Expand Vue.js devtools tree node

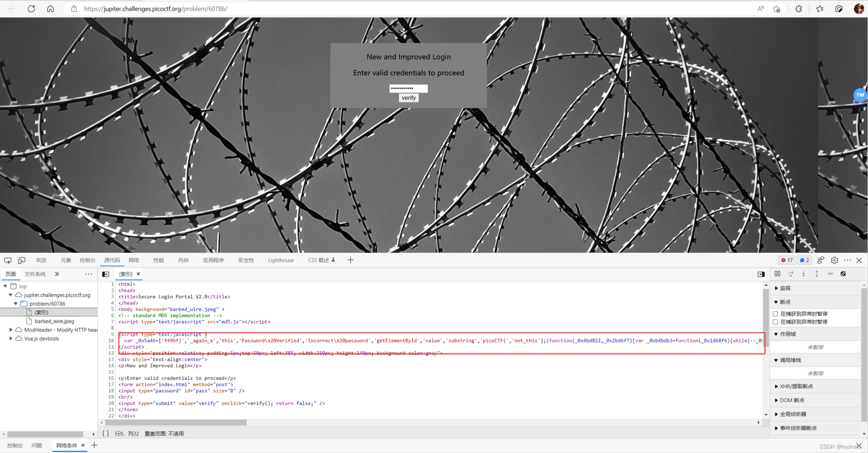[x=11, y=339]
